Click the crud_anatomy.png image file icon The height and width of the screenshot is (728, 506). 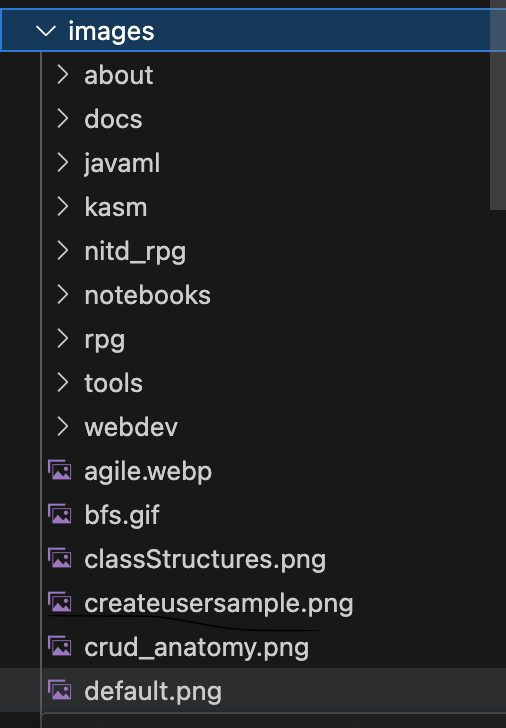59,647
